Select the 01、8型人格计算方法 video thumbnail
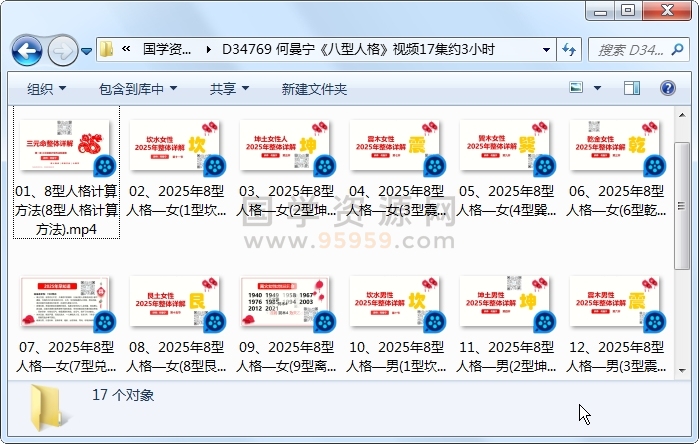Viewport: 699px width, 444px height. click(66, 145)
